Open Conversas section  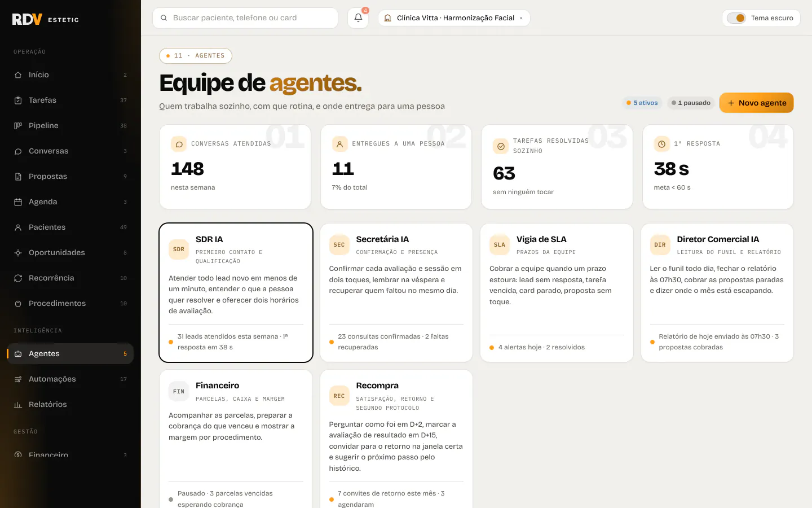70,151
